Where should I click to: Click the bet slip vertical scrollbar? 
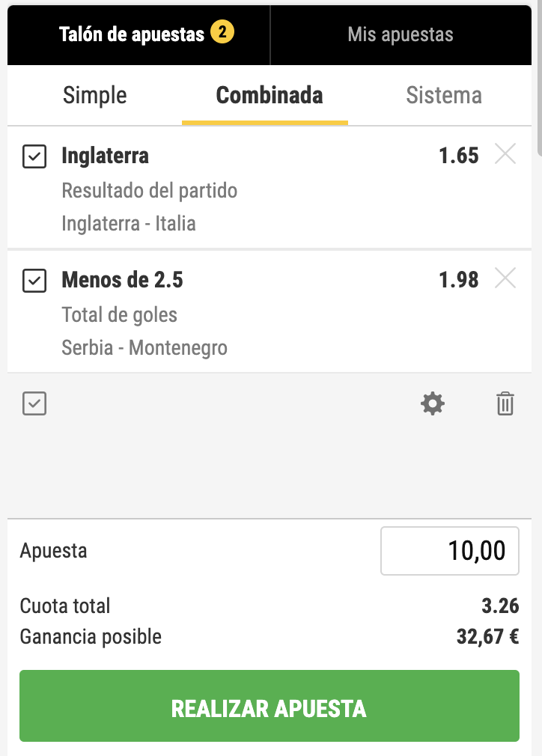coord(538,82)
